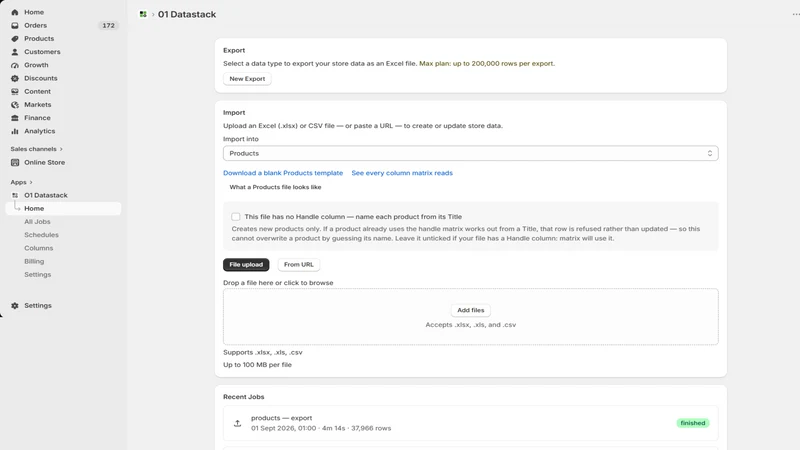Open the Content icon
The width and height of the screenshot is (800, 450).
coord(15,92)
